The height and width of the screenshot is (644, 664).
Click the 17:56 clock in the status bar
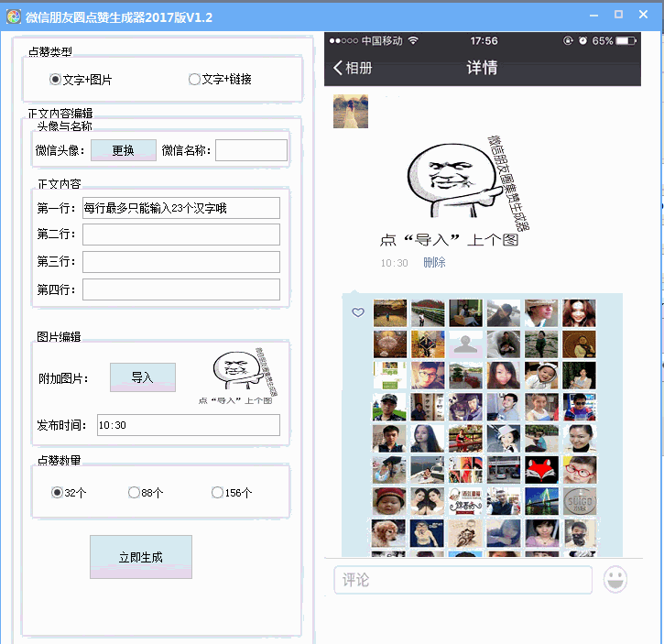point(484,40)
